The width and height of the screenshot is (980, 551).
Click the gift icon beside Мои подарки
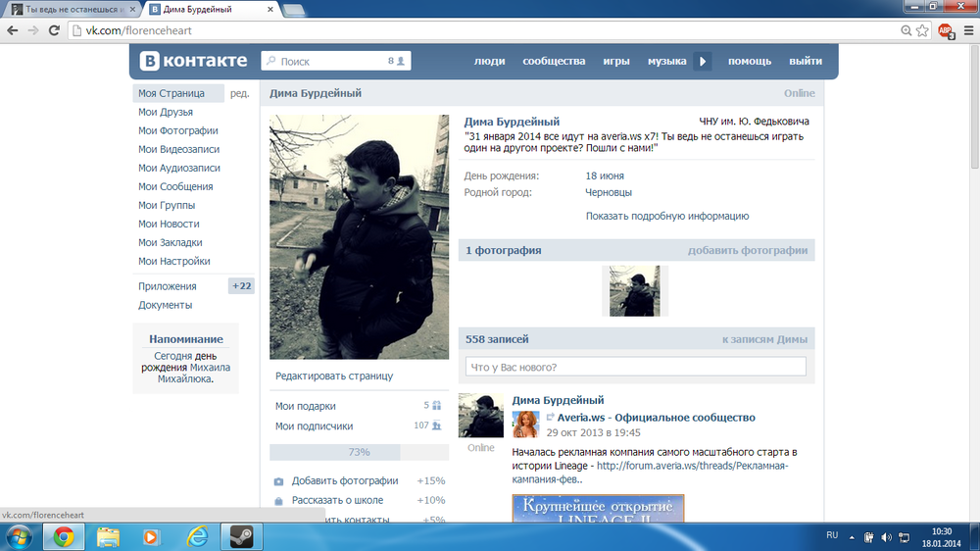[x=437, y=406]
